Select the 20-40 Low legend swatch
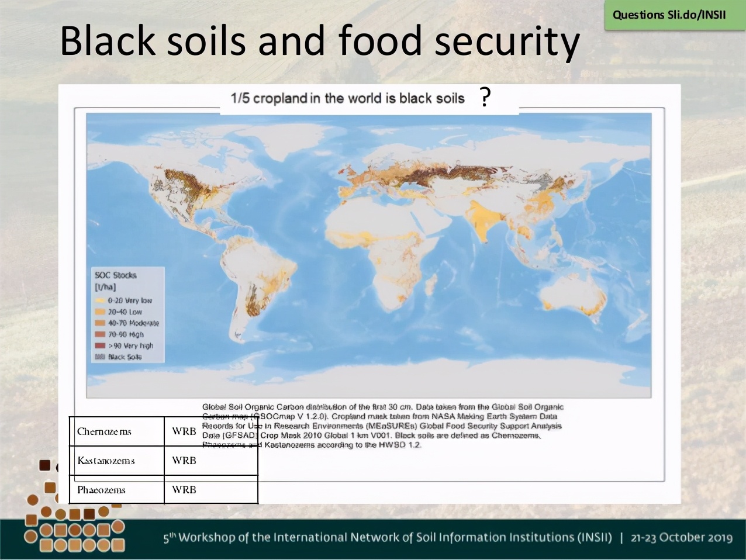Screen dimensions: 746x560 [x=100, y=312]
